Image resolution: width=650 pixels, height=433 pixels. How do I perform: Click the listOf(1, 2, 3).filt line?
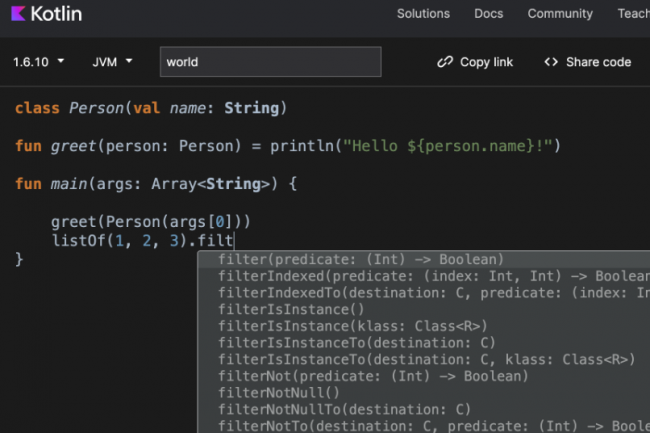(142, 240)
